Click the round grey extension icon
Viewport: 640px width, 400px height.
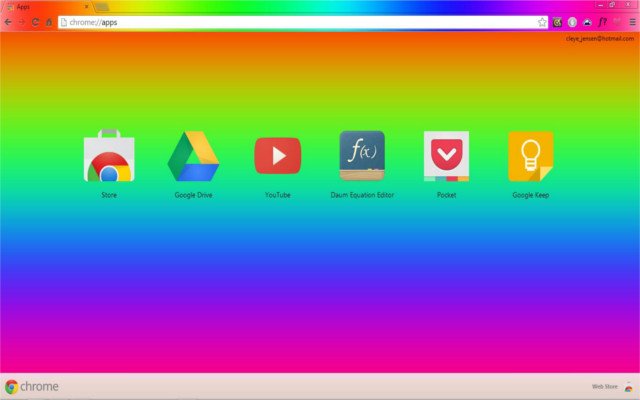point(572,22)
